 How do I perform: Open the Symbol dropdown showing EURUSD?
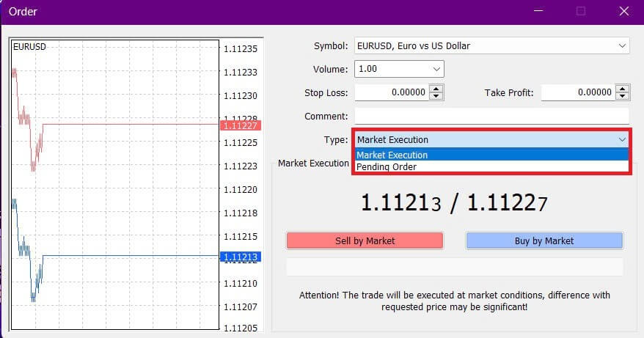(x=491, y=45)
